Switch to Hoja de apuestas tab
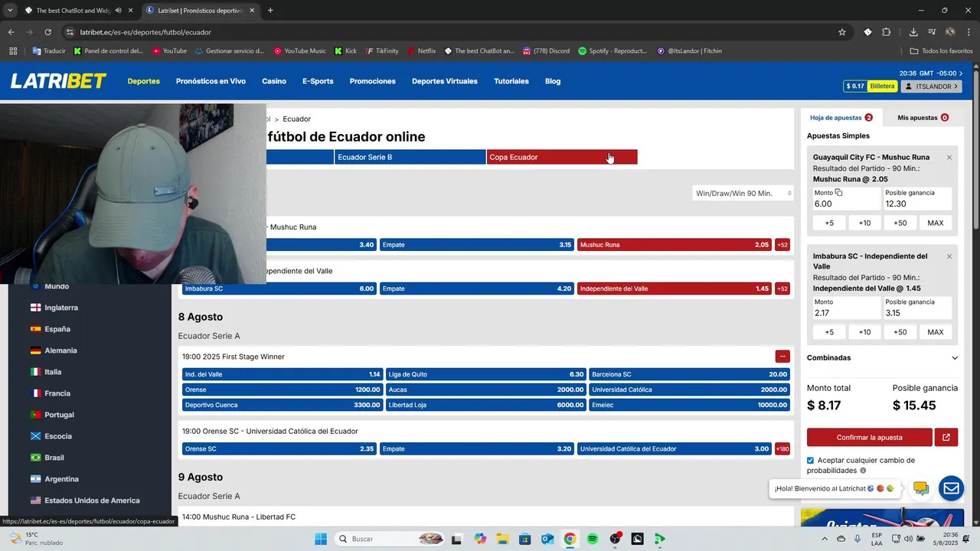The width and height of the screenshot is (980, 551). point(841,118)
